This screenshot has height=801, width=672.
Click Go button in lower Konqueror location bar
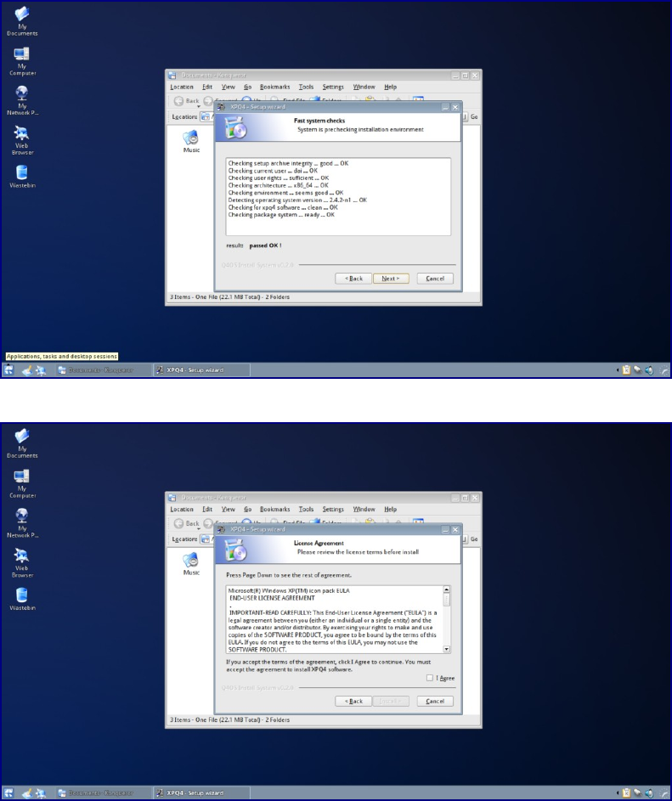coord(474,539)
